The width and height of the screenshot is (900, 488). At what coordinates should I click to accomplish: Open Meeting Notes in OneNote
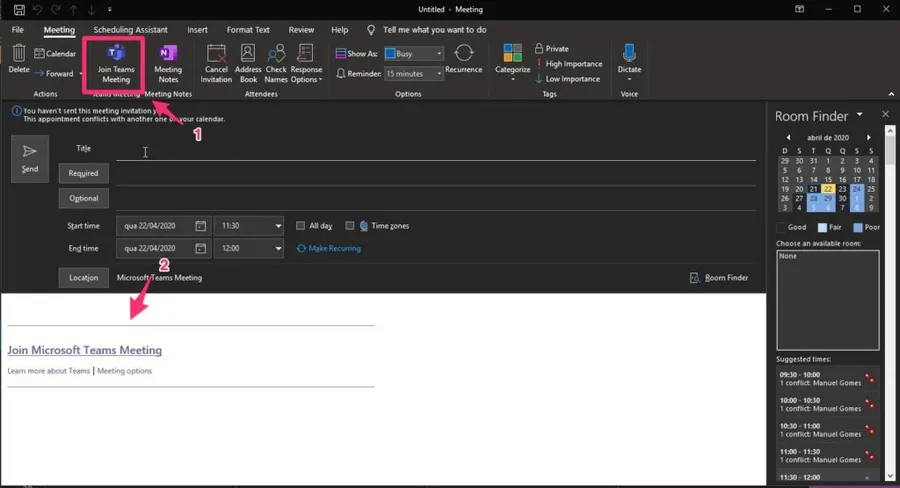(x=168, y=53)
